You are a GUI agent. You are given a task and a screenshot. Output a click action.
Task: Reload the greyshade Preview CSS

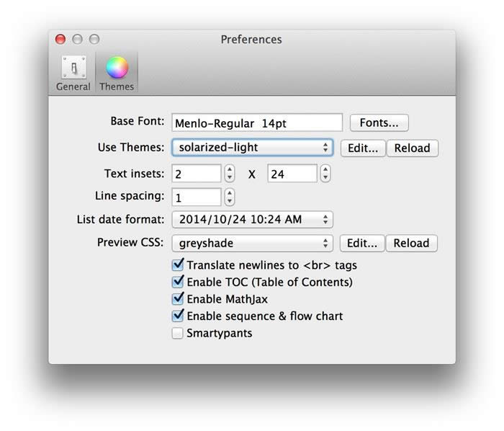(x=412, y=244)
